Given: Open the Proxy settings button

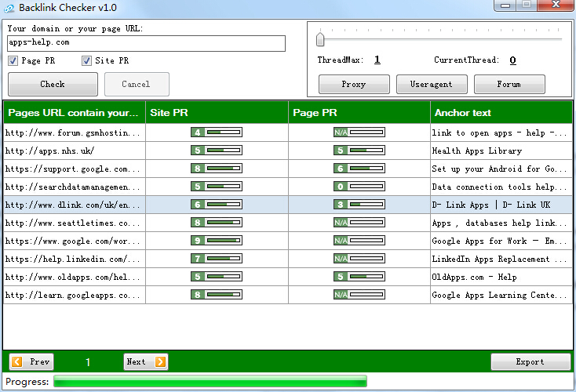Looking at the screenshot, I should coord(353,84).
